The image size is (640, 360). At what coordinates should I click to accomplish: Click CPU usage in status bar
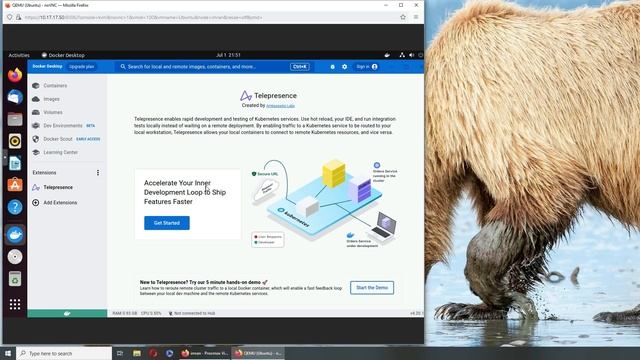point(151,313)
